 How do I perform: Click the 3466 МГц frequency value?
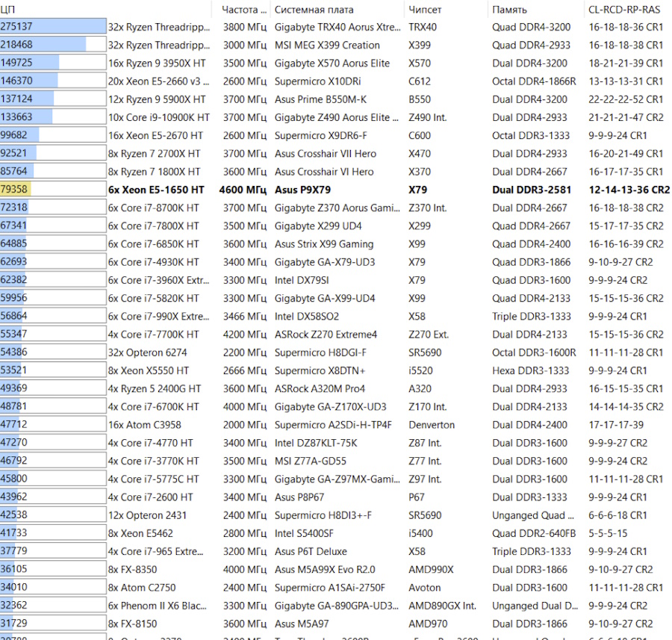tap(245, 317)
